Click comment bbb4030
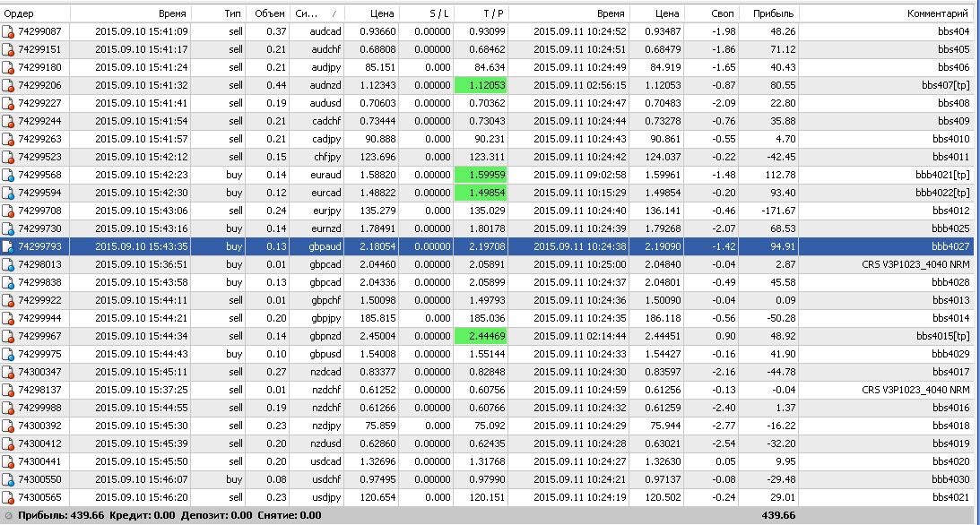980x525 pixels. (x=950, y=479)
